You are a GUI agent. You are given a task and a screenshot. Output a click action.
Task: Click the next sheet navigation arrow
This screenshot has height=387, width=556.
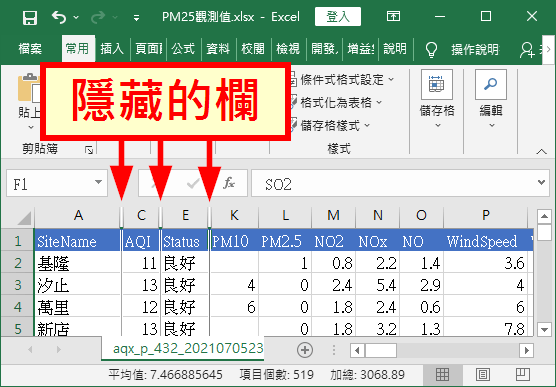coord(59,349)
